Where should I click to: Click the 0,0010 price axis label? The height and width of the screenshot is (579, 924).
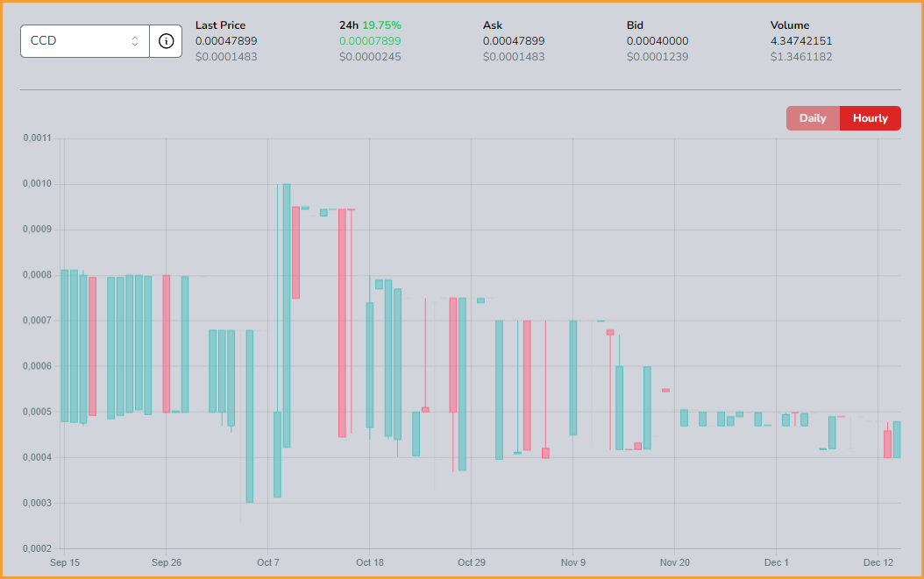click(37, 184)
